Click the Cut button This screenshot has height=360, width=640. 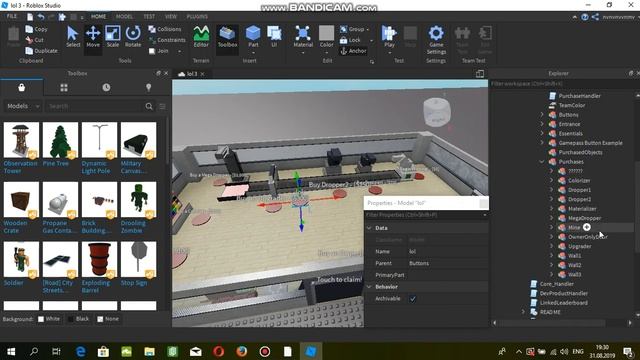pyautogui.click(x=34, y=40)
